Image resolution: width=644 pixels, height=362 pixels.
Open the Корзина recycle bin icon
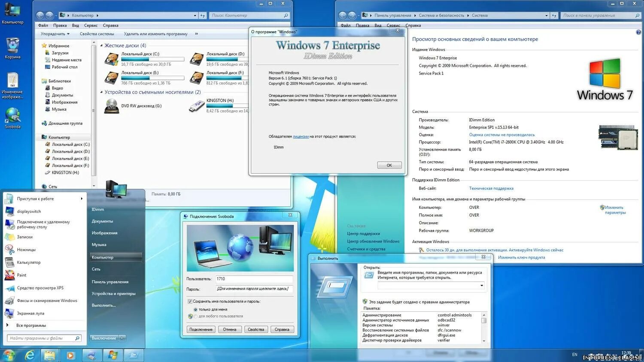(x=12, y=48)
